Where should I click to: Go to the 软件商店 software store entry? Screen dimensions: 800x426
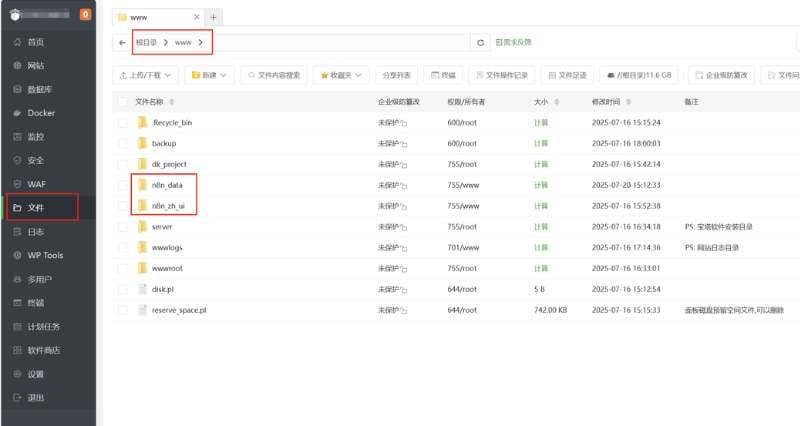point(48,350)
